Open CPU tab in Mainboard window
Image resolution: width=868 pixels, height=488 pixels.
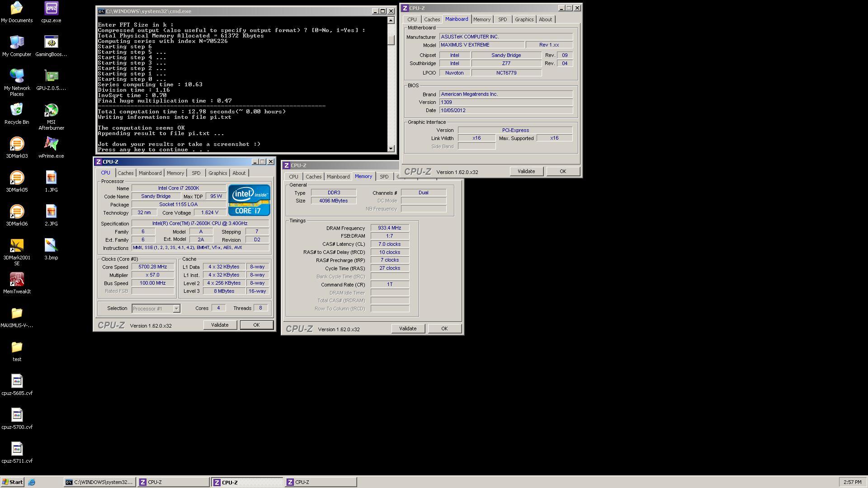(x=412, y=19)
